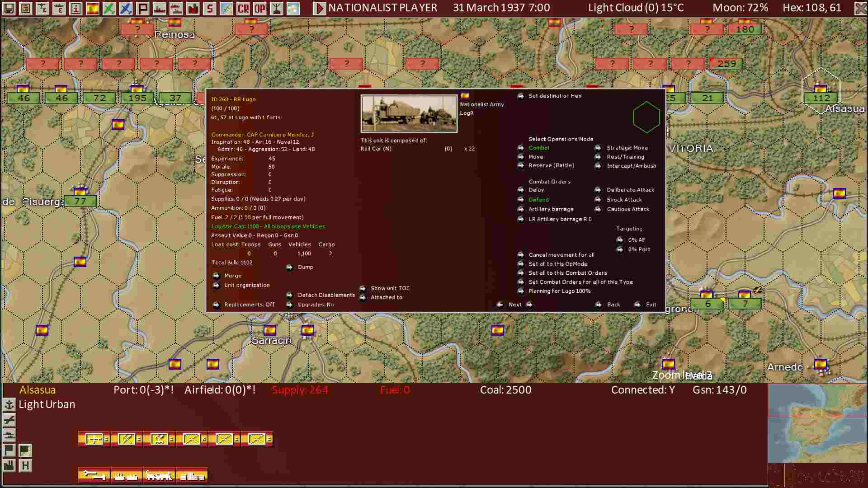The image size is (868, 488).
Task: Toggle Upgrades setting to Yes
Action: tap(315, 305)
